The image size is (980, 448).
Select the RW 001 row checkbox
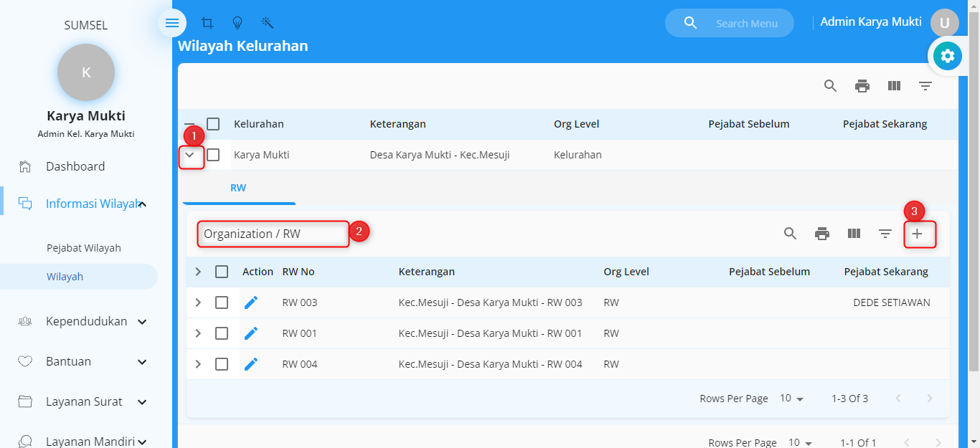coord(222,333)
